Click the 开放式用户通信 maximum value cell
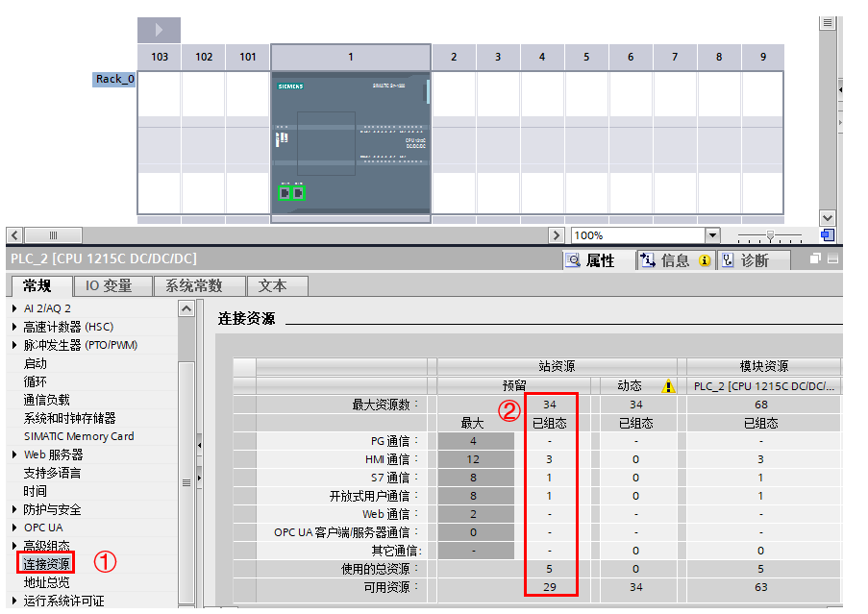 click(x=474, y=496)
